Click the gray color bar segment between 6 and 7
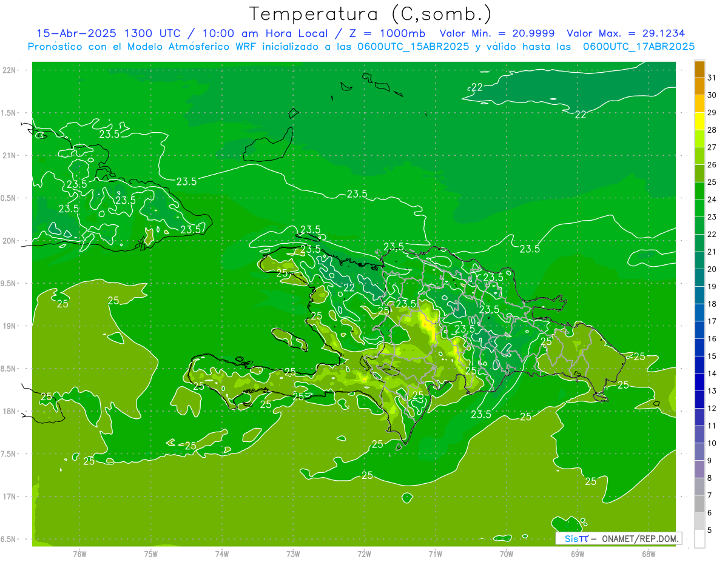Screen dimensions: 728x562 [x=699, y=504]
